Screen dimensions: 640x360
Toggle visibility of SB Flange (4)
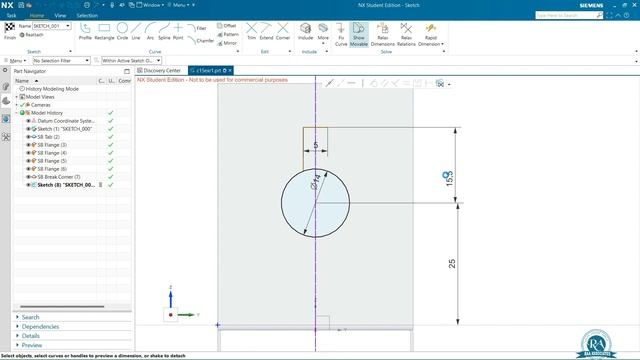click(29, 153)
